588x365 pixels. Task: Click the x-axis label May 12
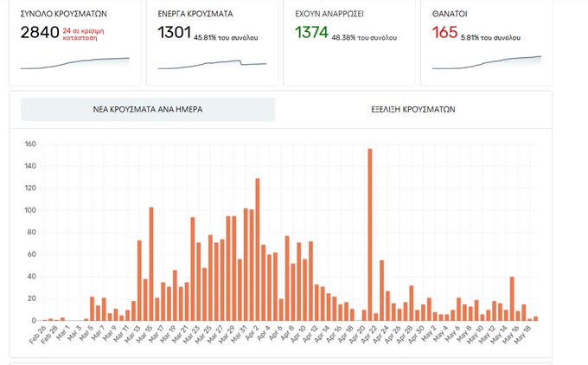(487, 334)
